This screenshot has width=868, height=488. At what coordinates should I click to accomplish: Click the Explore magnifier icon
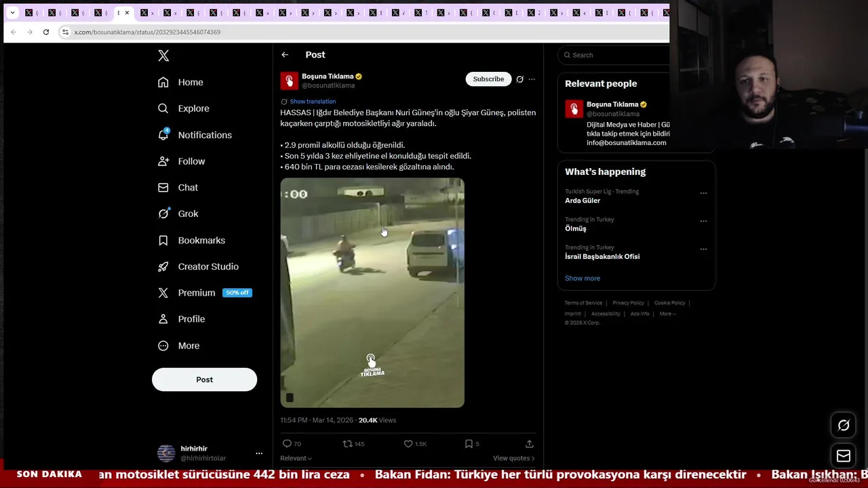point(163,108)
